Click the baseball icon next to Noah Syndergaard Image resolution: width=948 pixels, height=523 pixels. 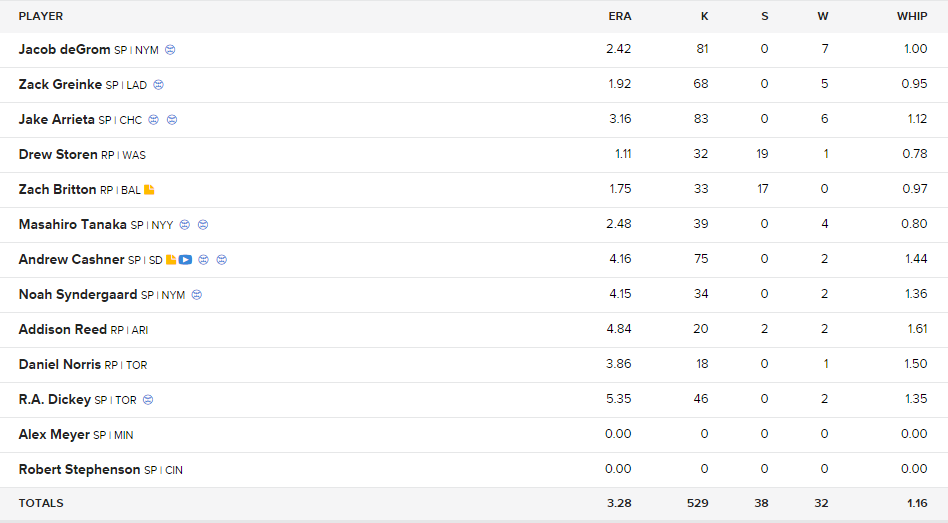click(x=196, y=295)
